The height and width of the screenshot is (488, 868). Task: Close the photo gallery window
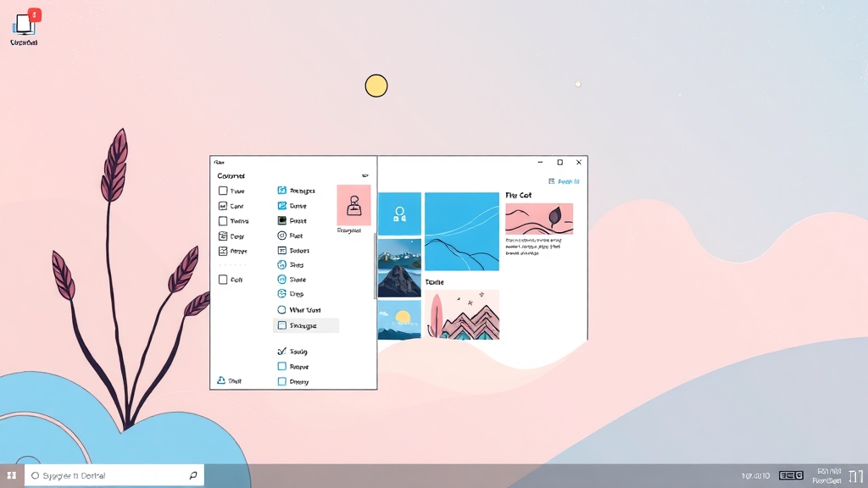578,162
